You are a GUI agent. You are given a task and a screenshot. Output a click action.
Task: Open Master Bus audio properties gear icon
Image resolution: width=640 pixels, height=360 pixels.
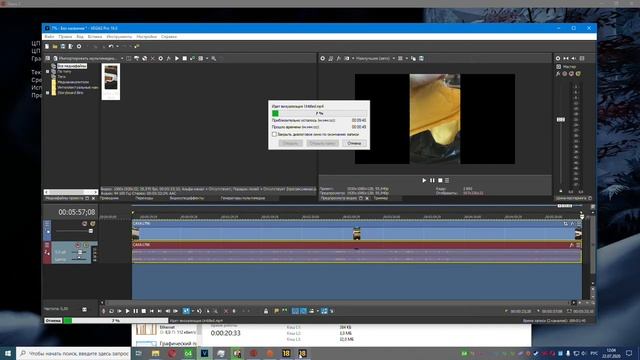558,58
